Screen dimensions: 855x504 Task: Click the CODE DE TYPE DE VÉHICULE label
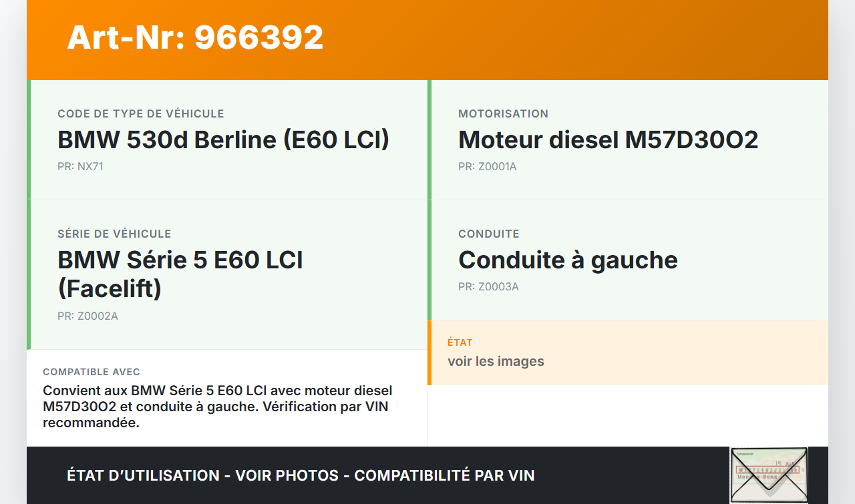pos(140,114)
